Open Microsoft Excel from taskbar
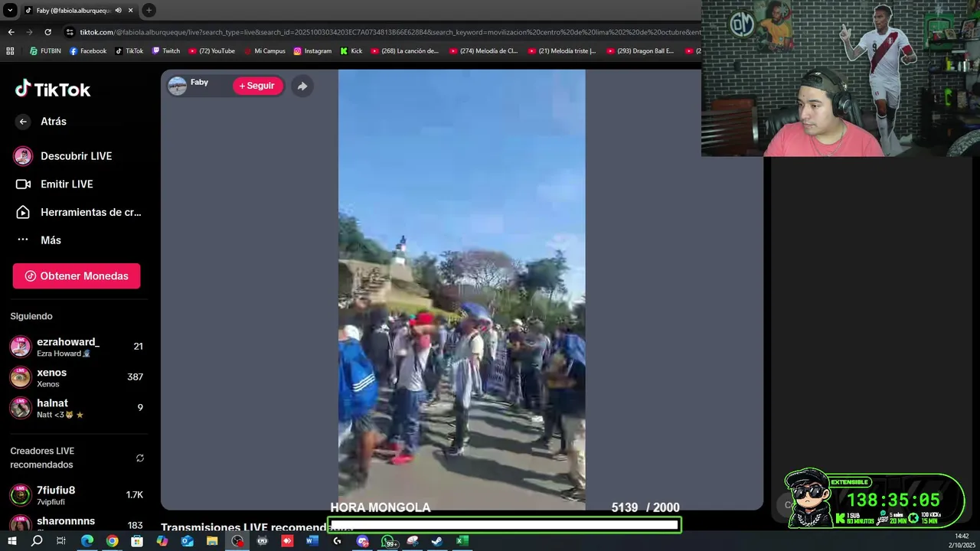This screenshot has height=551, width=980. point(462,540)
